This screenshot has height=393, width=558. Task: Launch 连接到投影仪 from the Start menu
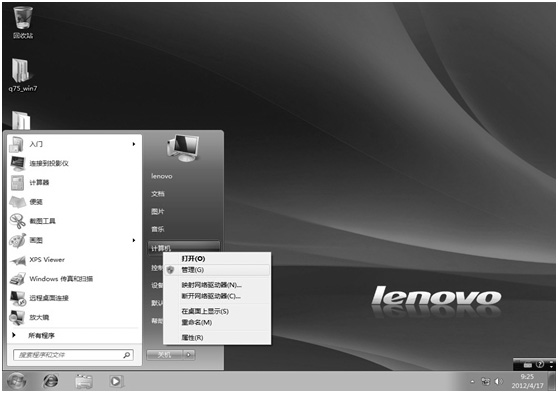pyautogui.click(x=73, y=163)
